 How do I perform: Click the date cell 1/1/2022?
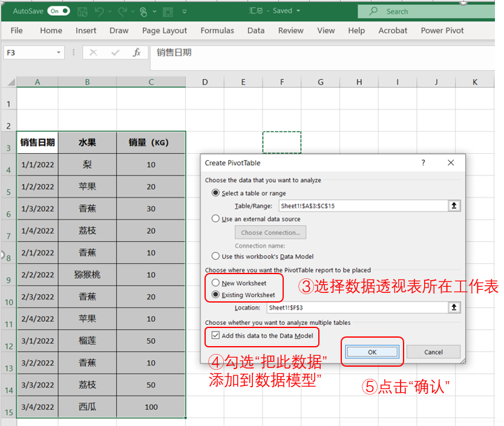coord(38,165)
